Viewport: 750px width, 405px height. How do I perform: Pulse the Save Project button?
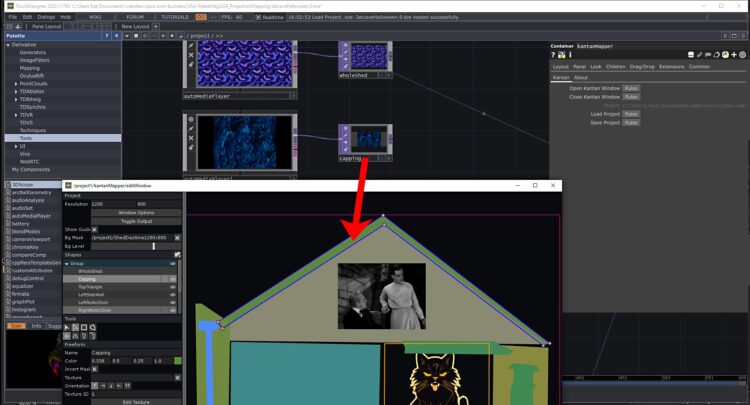coord(631,123)
